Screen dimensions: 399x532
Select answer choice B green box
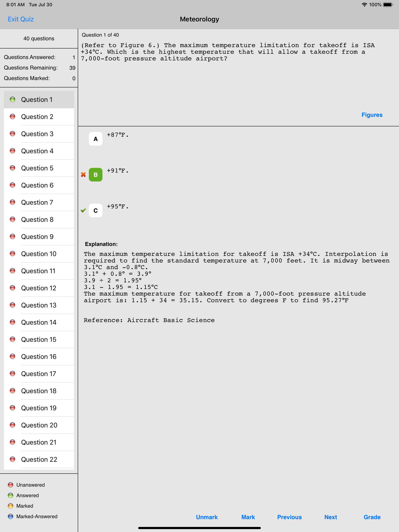click(95, 175)
